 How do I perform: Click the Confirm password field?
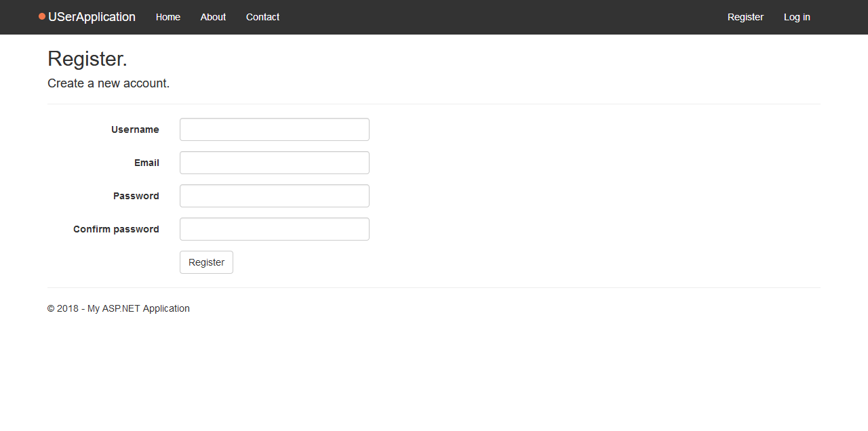[274, 229]
